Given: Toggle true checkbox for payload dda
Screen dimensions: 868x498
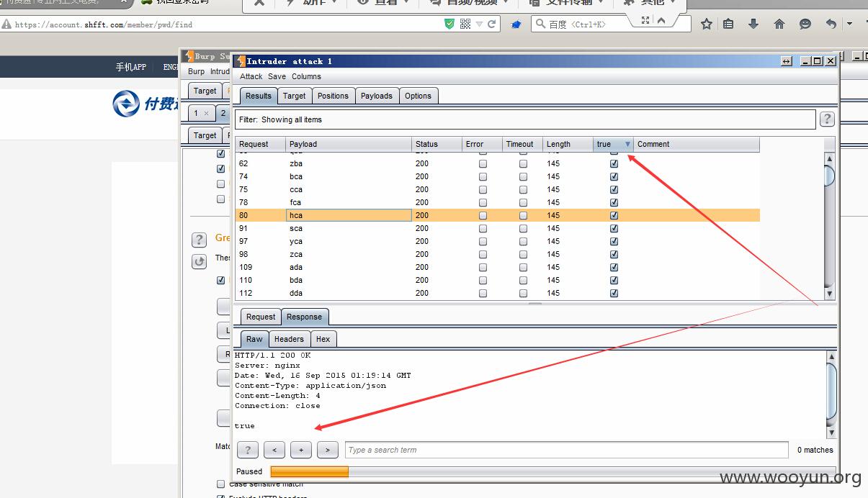Looking at the screenshot, I should tap(614, 293).
